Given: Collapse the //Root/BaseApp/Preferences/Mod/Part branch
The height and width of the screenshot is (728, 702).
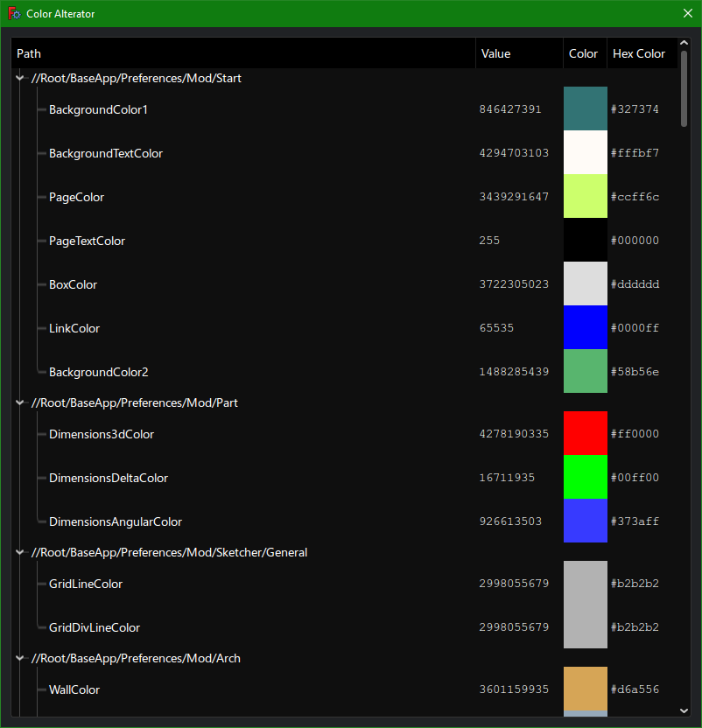Looking at the screenshot, I should point(19,402).
